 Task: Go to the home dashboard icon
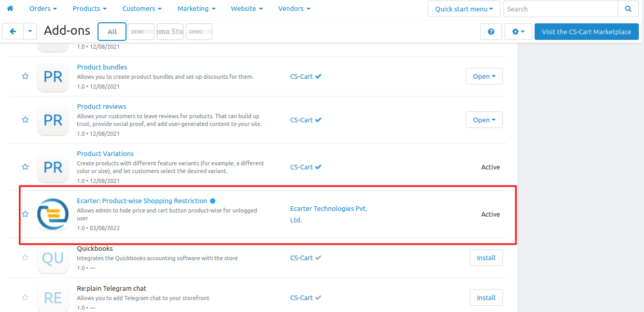coord(10,8)
